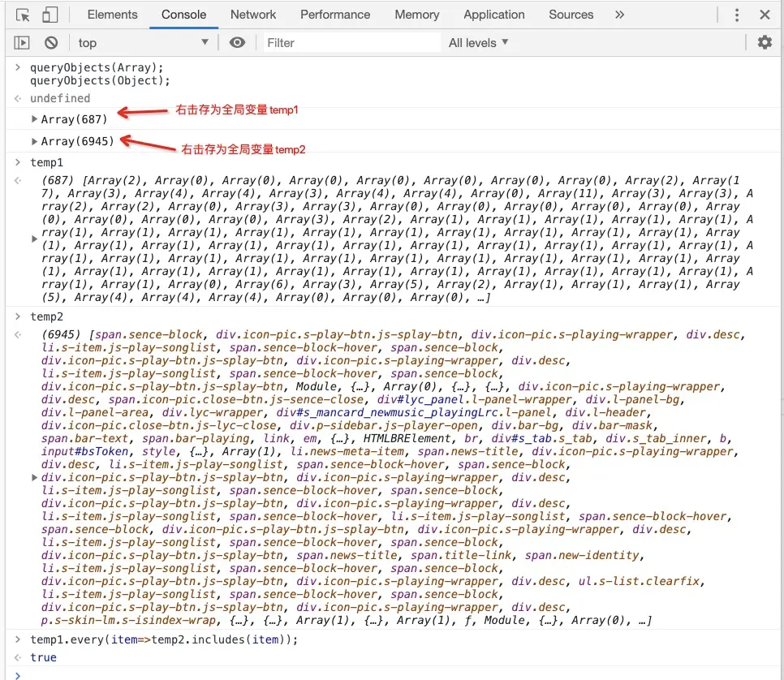Expand the temp2 array output triangle
The image size is (784, 680).
(32, 477)
